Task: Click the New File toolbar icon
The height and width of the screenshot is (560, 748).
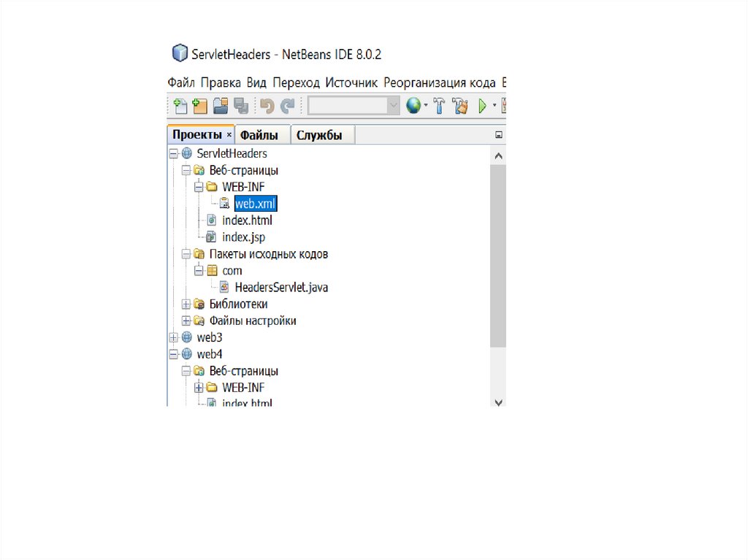Action: (x=180, y=106)
